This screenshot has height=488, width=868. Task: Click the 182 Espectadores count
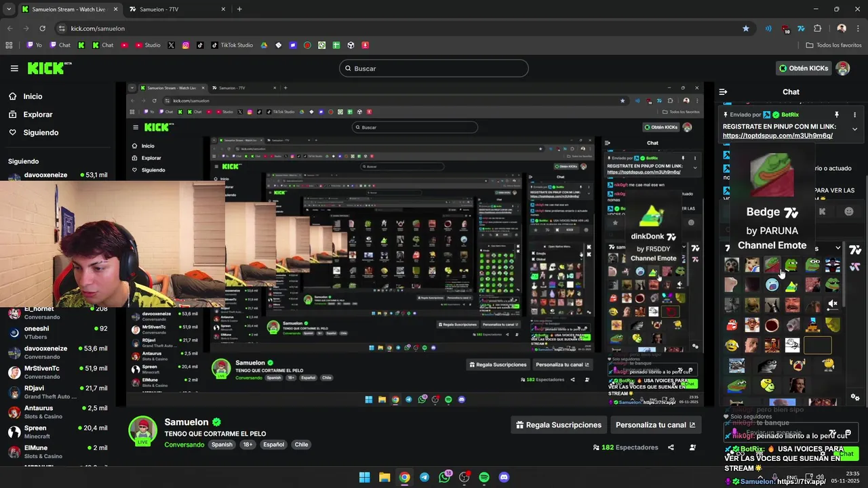click(625, 447)
